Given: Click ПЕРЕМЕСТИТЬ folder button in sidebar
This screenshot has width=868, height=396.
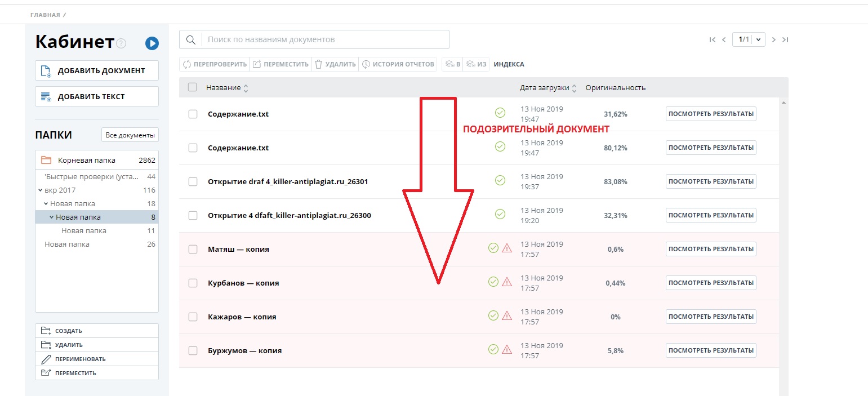Looking at the screenshot, I should coord(97,373).
